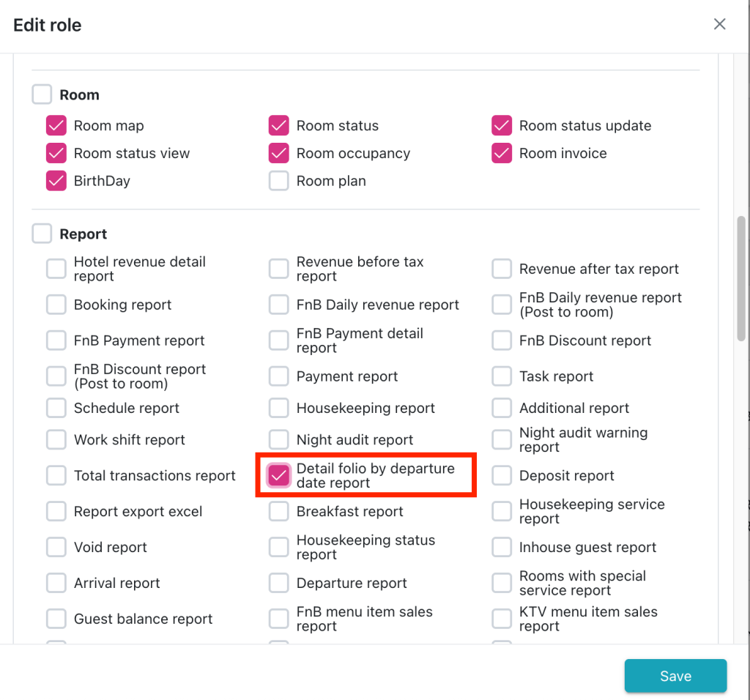Image resolution: width=750 pixels, height=700 pixels.
Task: Tick the Night audit report checkbox
Action: (279, 439)
